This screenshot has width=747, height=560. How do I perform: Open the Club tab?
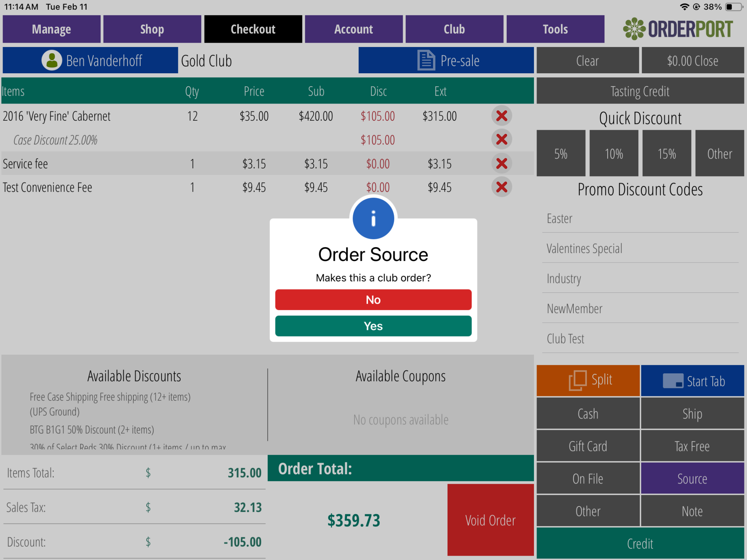454,29
